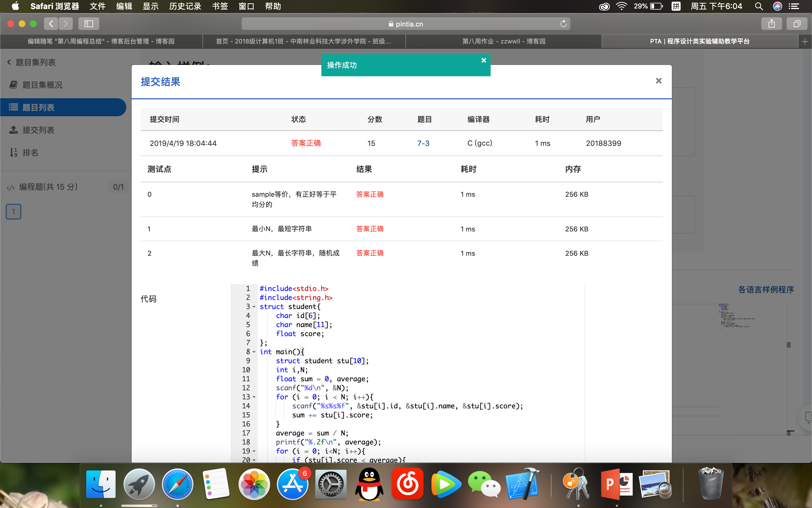Show all tabs overview button
The height and width of the screenshot is (508, 812).
pyautogui.click(x=797, y=23)
